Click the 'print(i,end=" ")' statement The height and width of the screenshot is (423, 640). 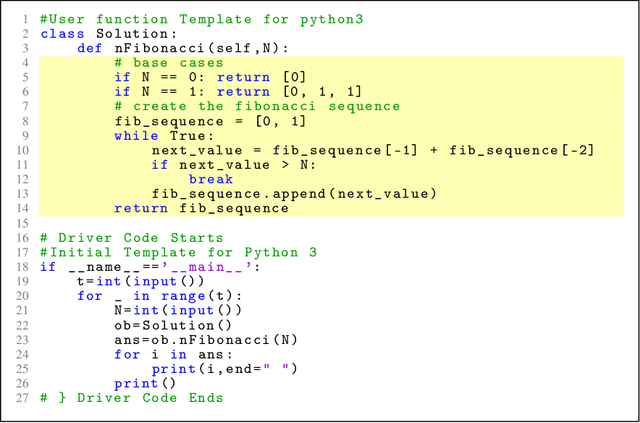pyautogui.click(x=225, y=368)
